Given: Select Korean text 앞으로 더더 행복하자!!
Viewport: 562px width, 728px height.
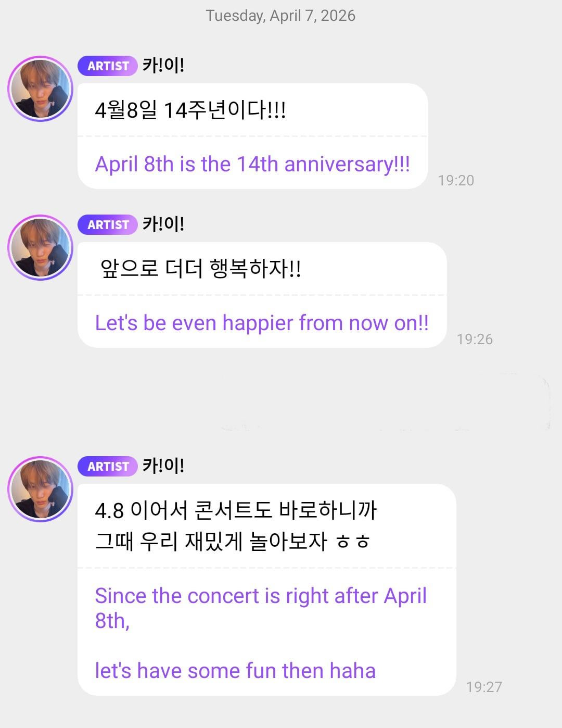Looking at the screenshot, I should click(x=201, y=269).
